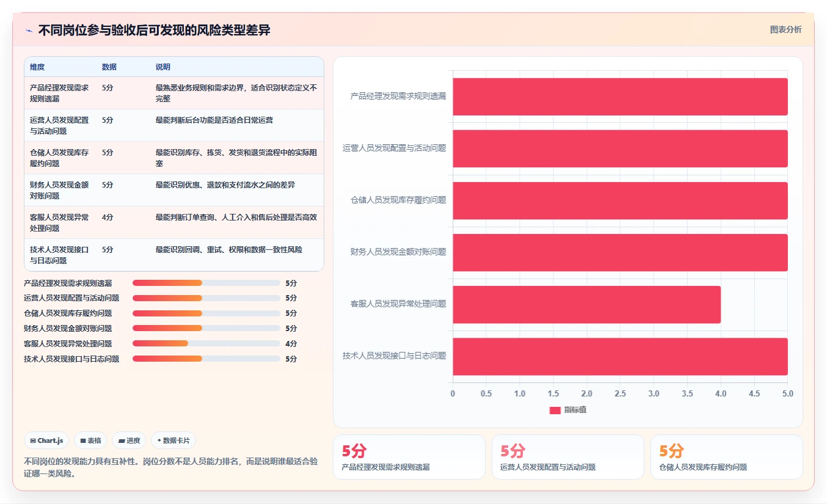This screenshot has height=504, width=827.
Task: Click description 最能判断订单查询、人工介入和售后处理是否高效
Action: coord(236,217)
